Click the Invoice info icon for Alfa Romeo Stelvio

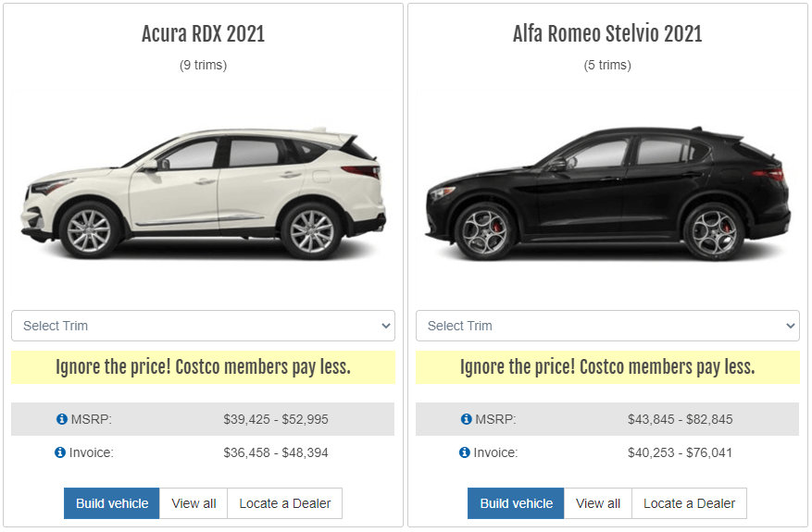coord(465,452)
